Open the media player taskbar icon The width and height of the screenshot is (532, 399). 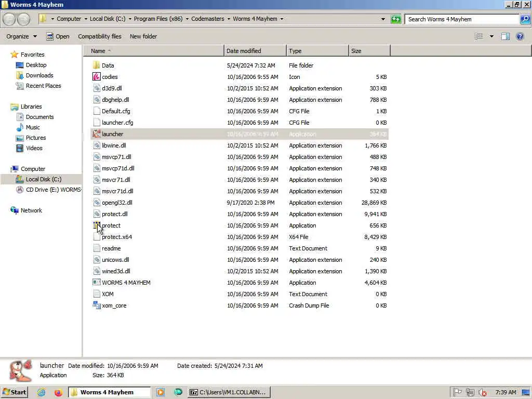pyautogui.click(x=161, y=392)
